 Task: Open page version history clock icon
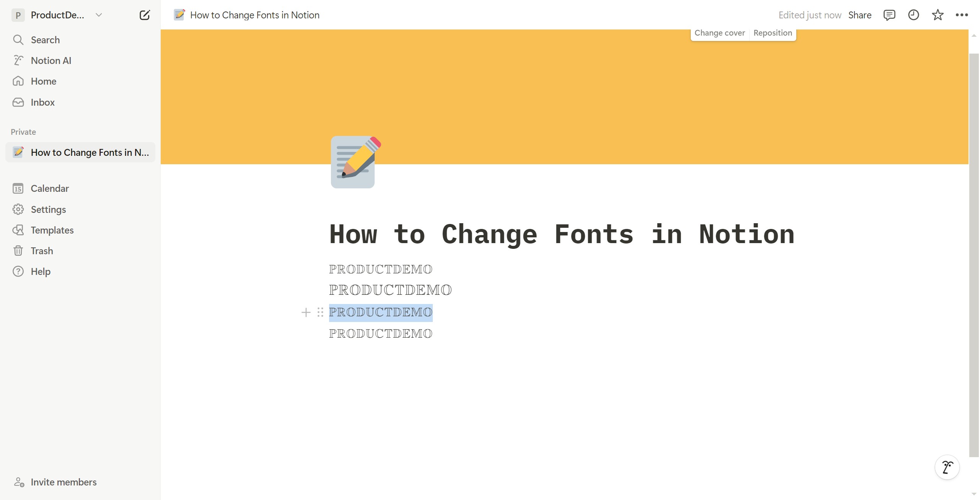[x=913, y=15]
